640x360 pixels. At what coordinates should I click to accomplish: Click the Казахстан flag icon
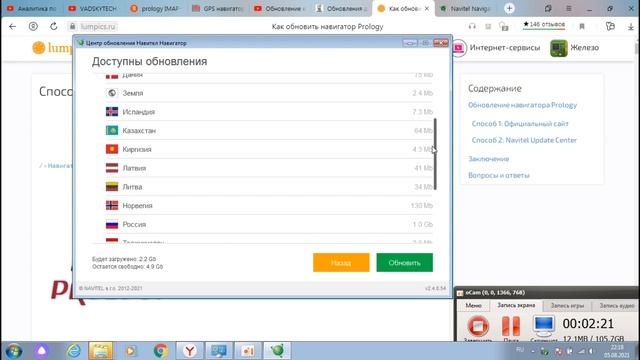point(112,131)
